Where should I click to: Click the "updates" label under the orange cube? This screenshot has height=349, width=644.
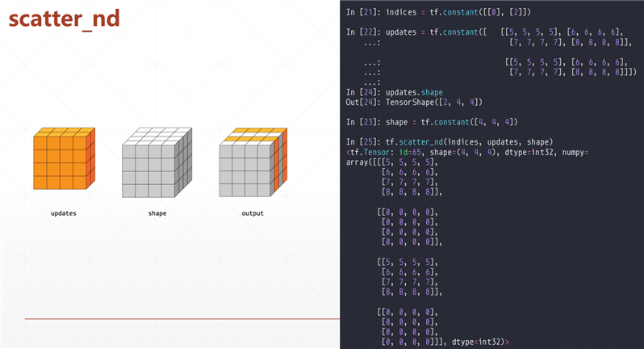coord(64,214)
